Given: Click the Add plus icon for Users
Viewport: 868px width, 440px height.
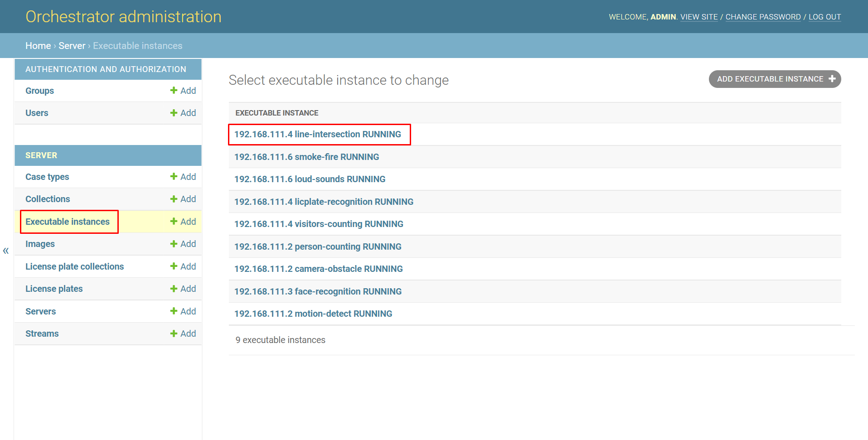Looking at the screenshot, I should [x=174, y=113].
